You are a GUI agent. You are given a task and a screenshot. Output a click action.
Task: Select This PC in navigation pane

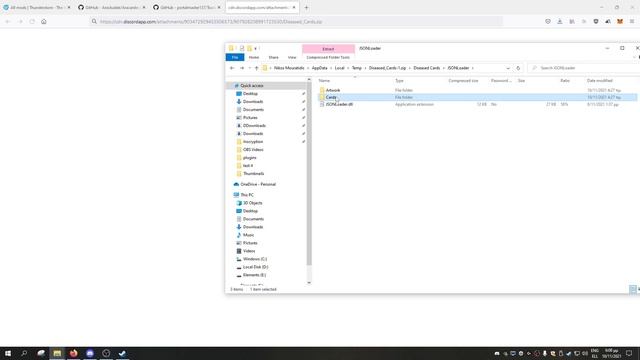pyautogui.click(x=247, y=195)
